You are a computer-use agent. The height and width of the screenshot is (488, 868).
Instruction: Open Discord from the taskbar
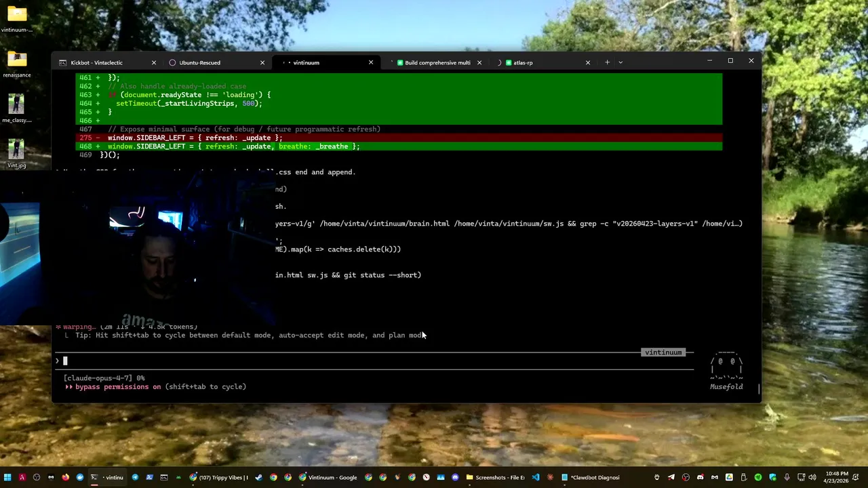pos(455,477)
